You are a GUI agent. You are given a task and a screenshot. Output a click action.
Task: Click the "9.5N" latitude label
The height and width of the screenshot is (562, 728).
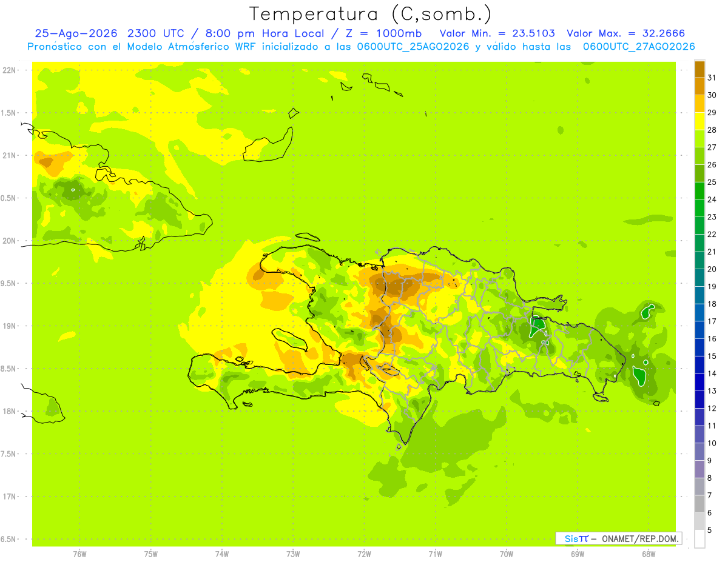tap(9, 283)
